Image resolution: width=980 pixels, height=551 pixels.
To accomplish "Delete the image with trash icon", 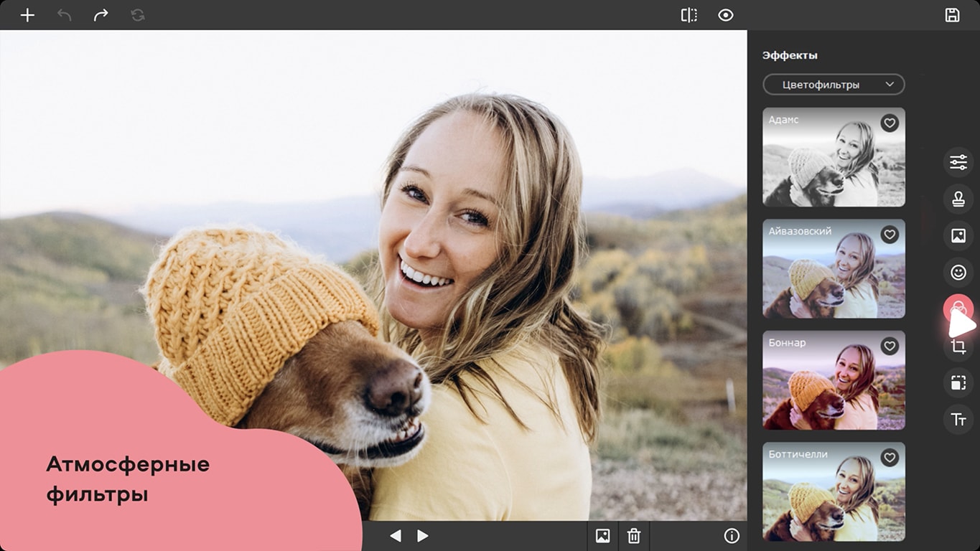I will coord(634,536).
